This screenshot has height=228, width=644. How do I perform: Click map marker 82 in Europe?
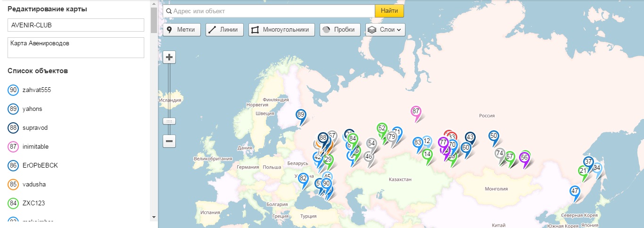(x=303, y=178)
